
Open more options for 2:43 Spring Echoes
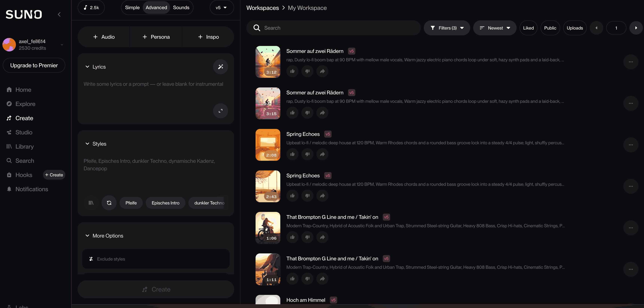click(x=631, y=186)
